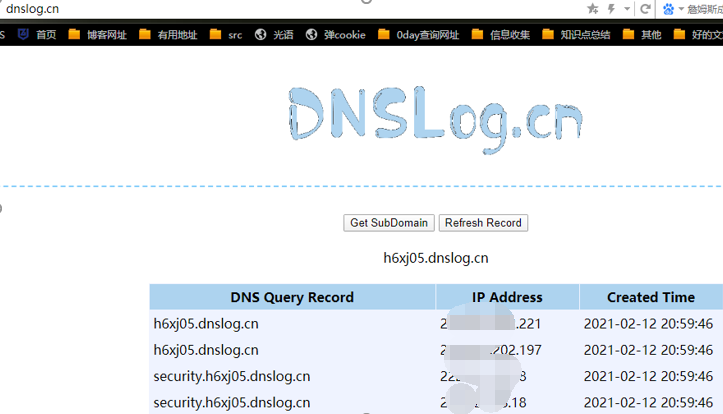Image resolution: width=723 pixels, height=414 pixels.
Task: Select last row security.h6xj05.dnslog.cn record
Action: pyautogui.click(x=232, y=402)
